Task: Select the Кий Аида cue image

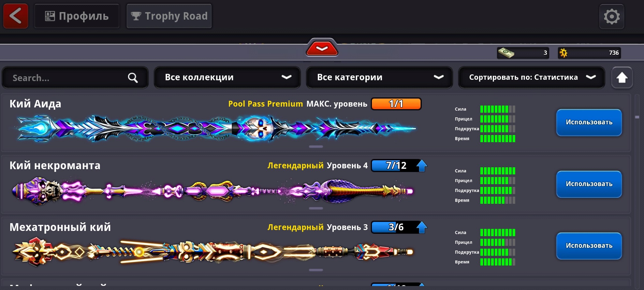Action: pyautogui.click(x=216, y=129)
